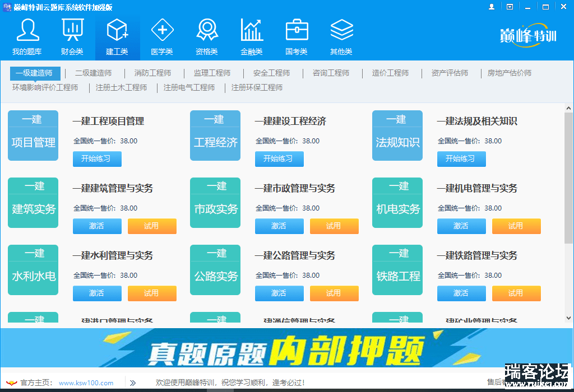Screen dimensions: 574x392
Task: Switch to the 消防工程师 tab
Action: 152,73
